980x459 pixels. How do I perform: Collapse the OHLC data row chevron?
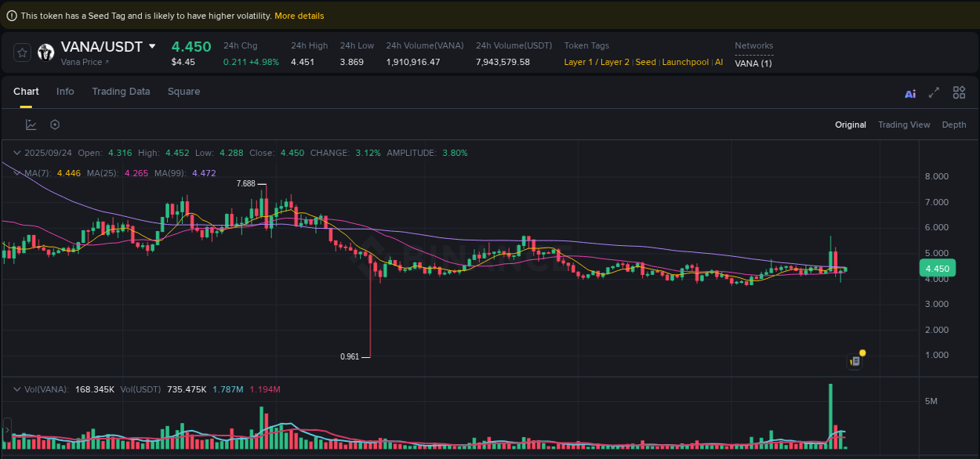16,153
